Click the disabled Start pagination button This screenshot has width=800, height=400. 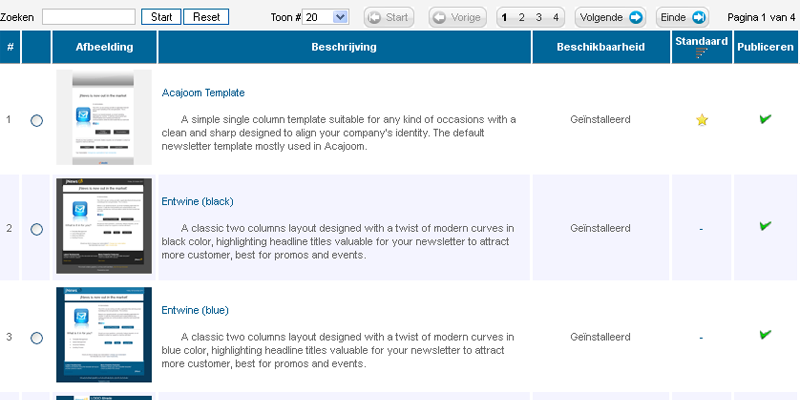point(389,17)
